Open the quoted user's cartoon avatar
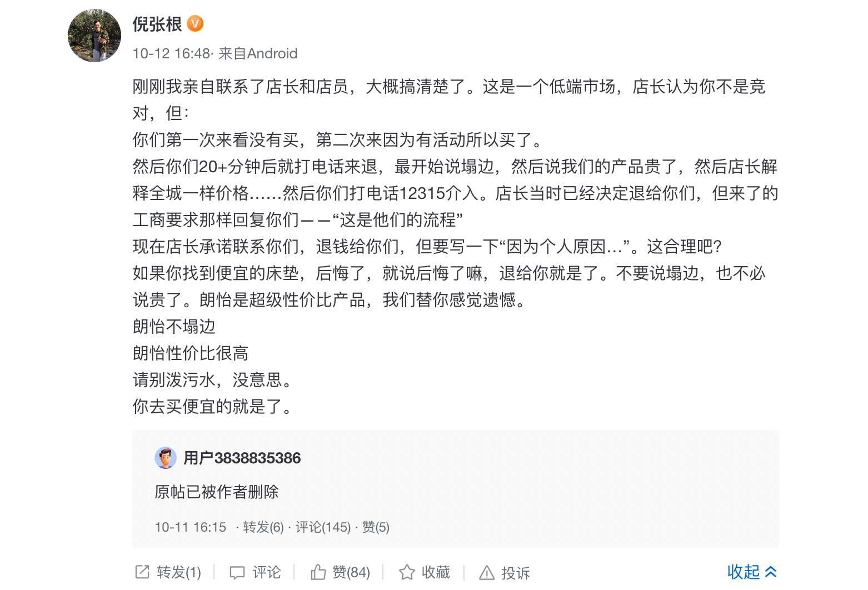 point(165,458)
